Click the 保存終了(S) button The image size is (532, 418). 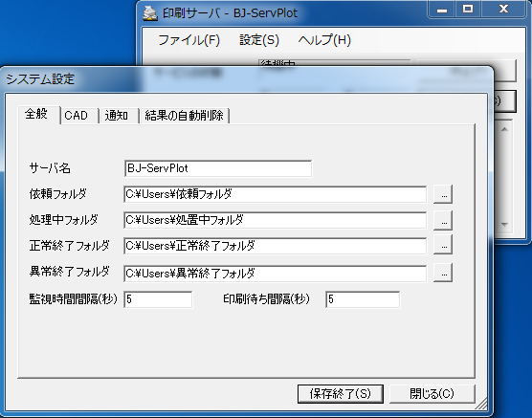[x=341, y=393]
